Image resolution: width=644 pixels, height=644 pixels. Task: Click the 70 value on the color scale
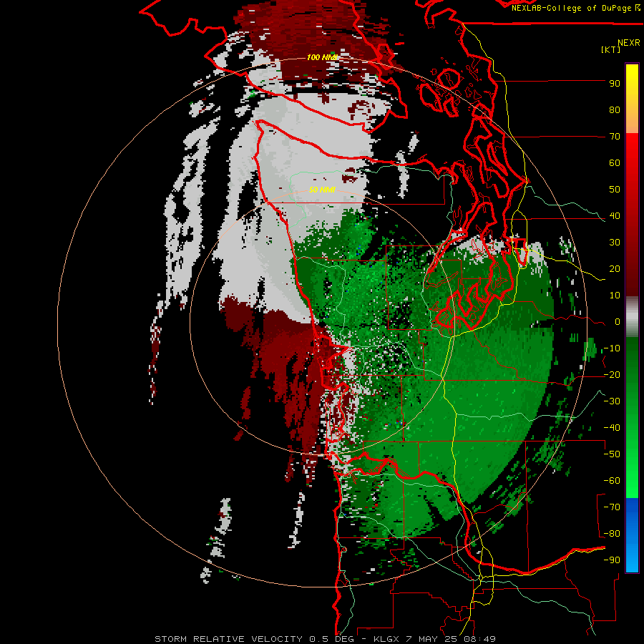(615, 137)
